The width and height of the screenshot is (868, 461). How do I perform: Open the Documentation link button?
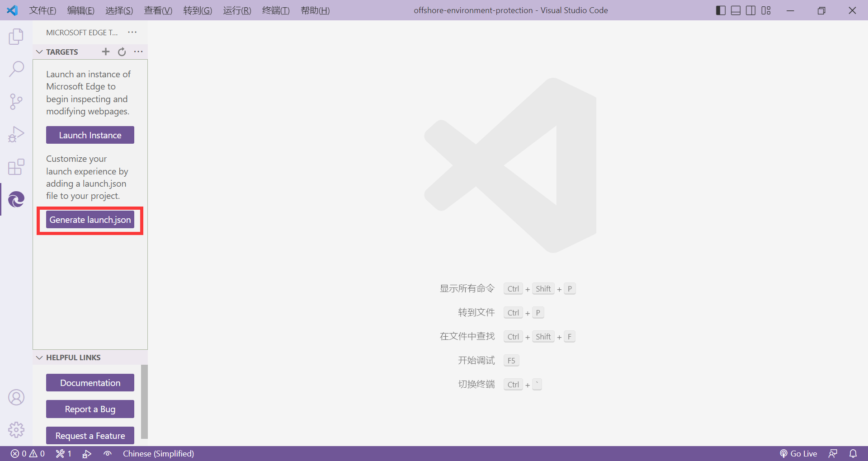tap(90, 383)
